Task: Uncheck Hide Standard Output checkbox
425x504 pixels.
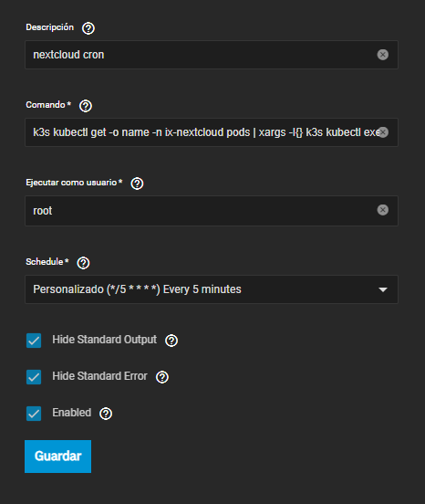Action: 34,341
